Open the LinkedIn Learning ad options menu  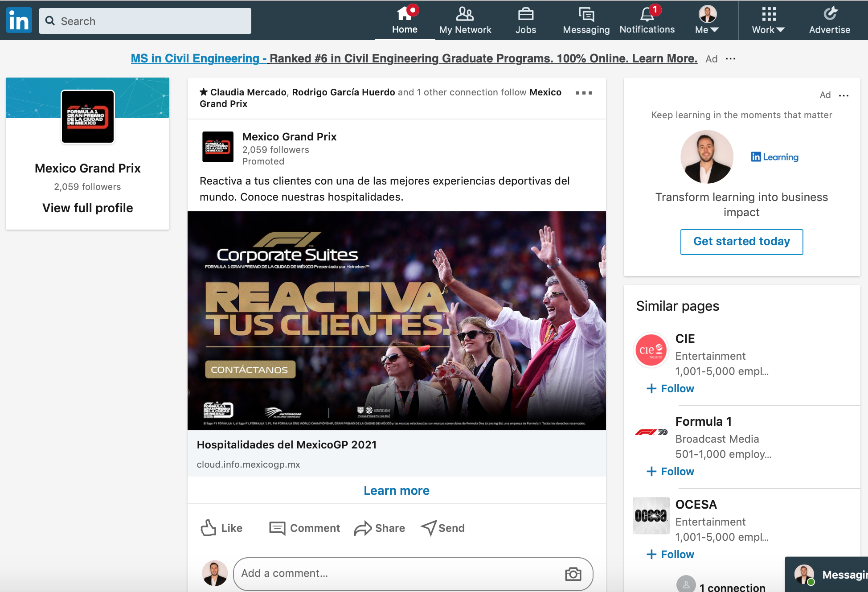click(x=844, y=95)
